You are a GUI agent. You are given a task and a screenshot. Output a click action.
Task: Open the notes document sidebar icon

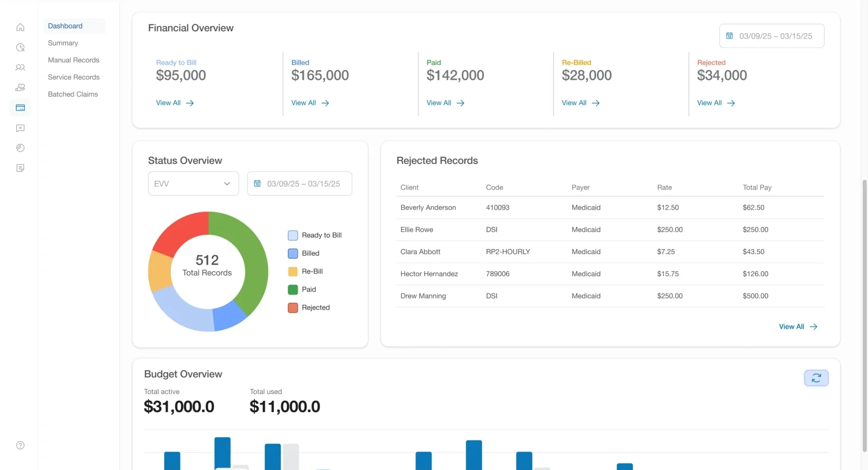[20, 168]
